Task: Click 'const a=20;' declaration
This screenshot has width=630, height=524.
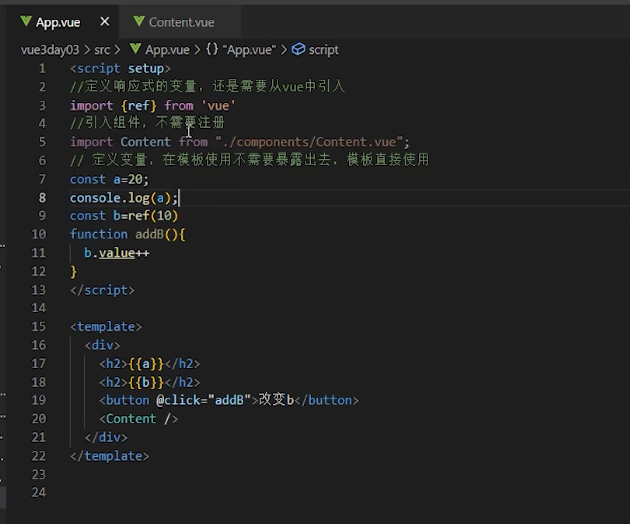Action: tap(109, 179)
